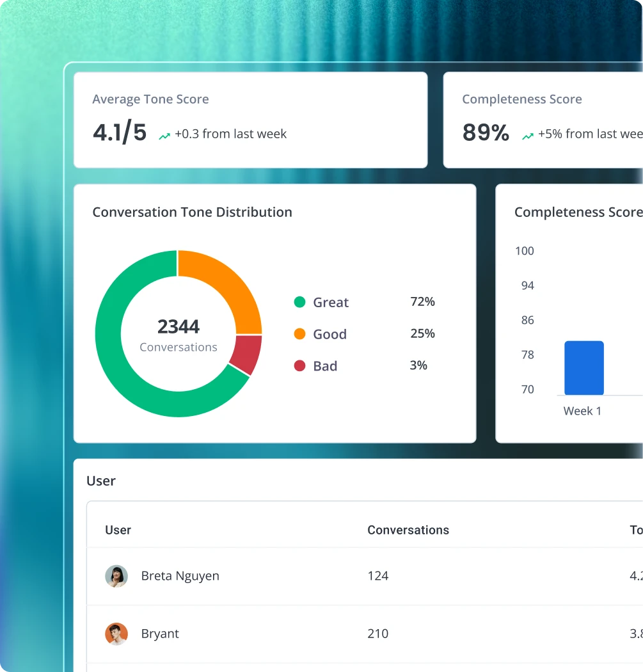Click the Week 1 axis label
Screen dimensions: 643x672
[x=582, y=411]
